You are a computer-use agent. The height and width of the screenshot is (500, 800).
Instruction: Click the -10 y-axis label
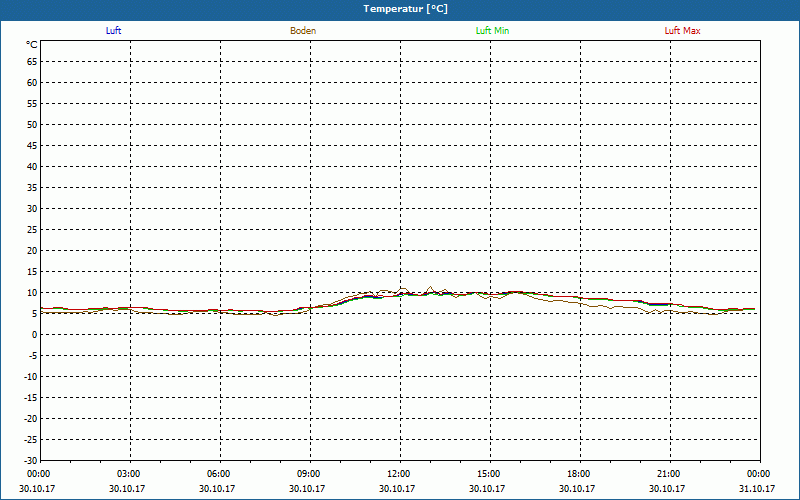(x=30, y=377)
